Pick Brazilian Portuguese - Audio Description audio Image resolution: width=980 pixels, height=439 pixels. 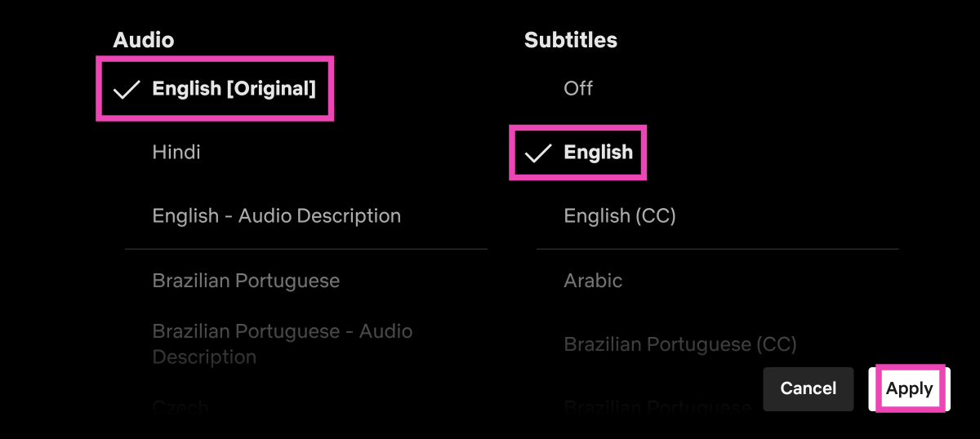(282, 344)
